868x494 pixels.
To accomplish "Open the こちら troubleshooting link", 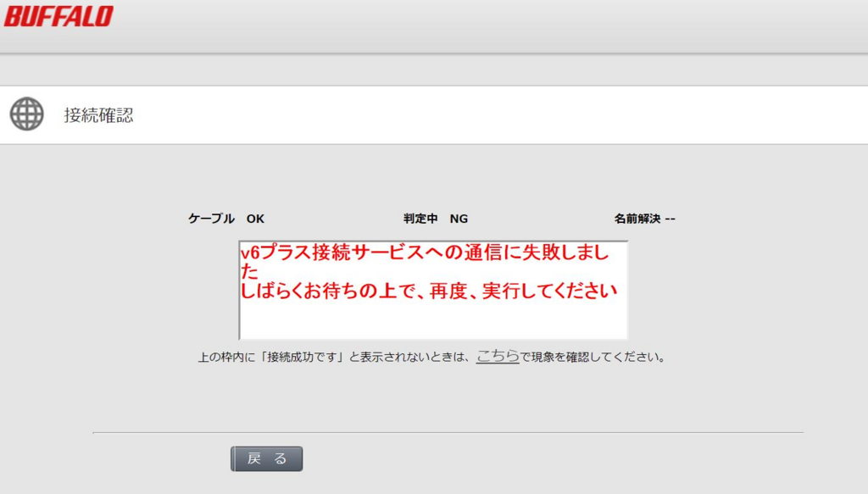I will [498, 356].
